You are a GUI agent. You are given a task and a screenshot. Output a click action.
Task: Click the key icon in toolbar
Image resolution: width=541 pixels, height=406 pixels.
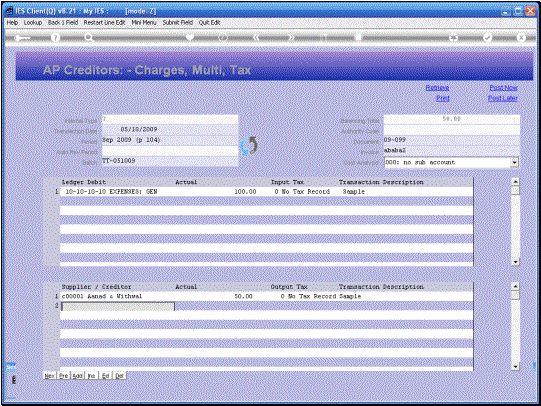tap(22, 38)
